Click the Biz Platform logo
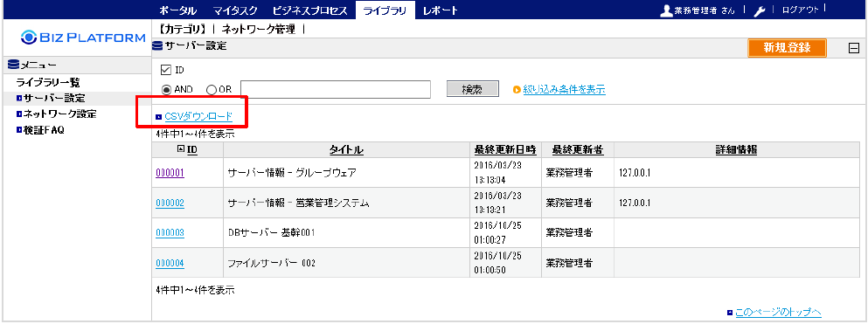 coord(82,38)
